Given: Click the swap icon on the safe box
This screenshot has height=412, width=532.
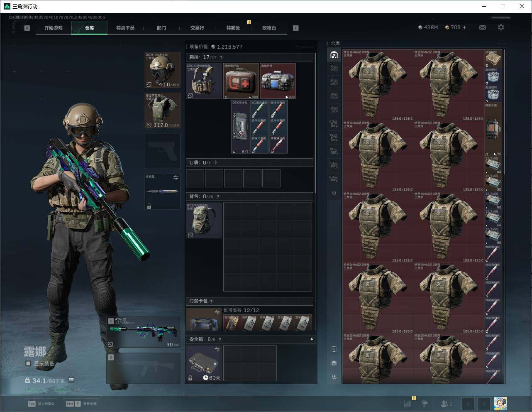Looking at the screenshot, I should pos(217,350).
